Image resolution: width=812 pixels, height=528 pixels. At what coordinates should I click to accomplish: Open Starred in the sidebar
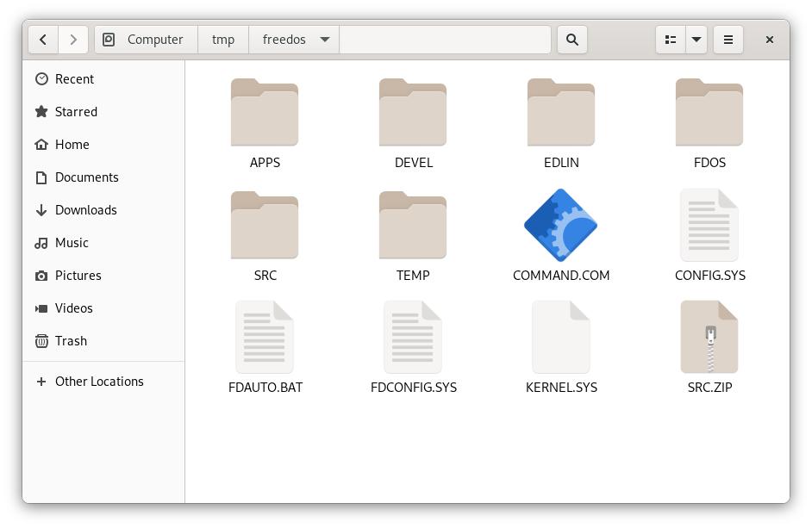click(x=103, y=111)
